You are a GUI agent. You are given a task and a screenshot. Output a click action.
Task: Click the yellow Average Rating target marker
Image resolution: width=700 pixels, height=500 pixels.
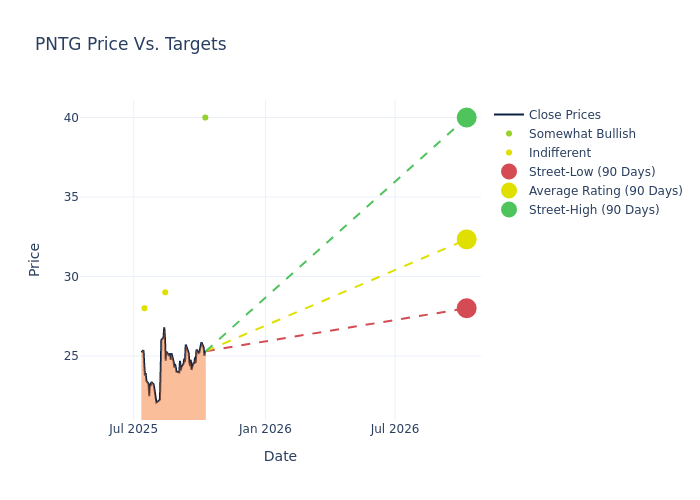466,239
